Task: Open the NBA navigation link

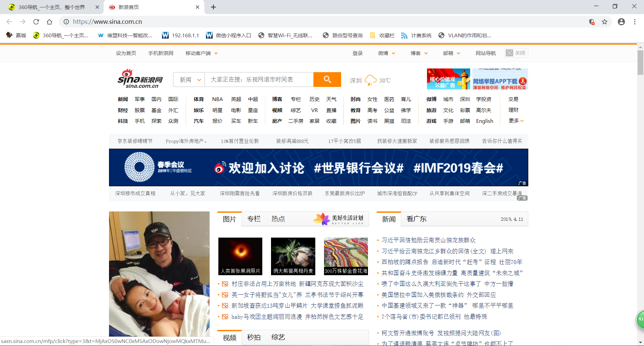Action: [217, 99]
